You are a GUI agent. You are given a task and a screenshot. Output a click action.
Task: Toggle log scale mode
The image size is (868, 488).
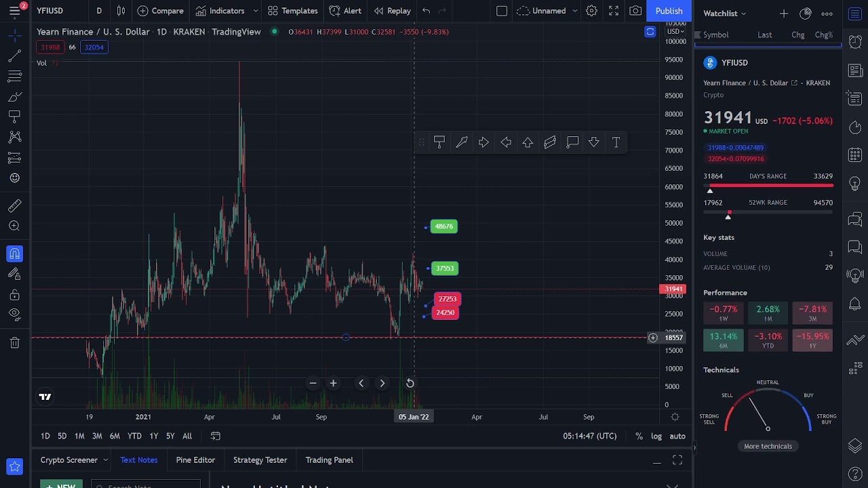click(x=656, y=436)
